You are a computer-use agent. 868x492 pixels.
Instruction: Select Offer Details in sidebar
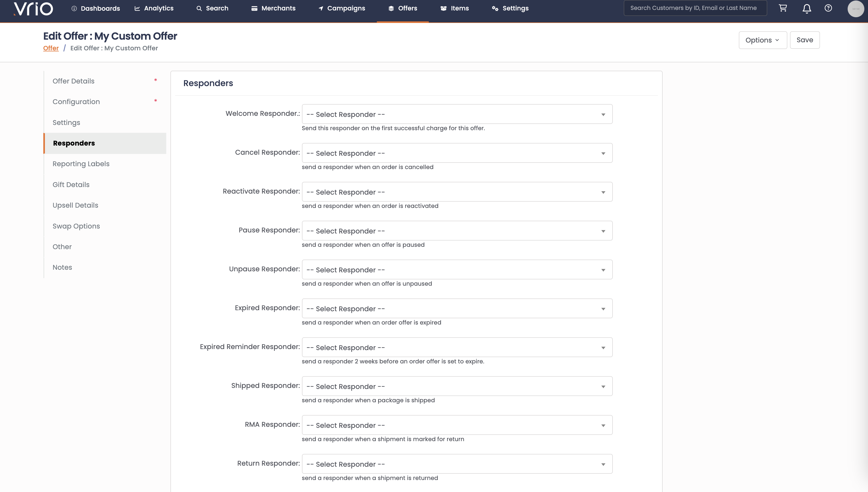pos(105,81)
